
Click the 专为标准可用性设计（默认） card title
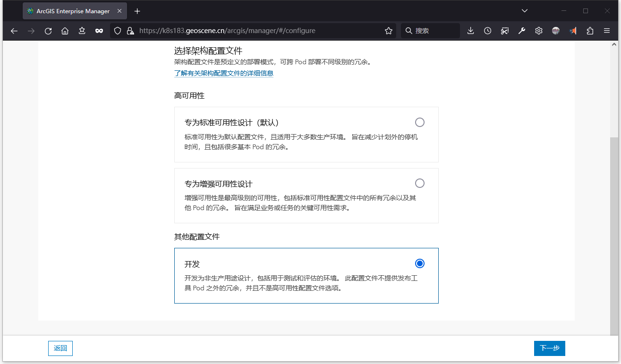pyautogui.click(x=232, y=123)
